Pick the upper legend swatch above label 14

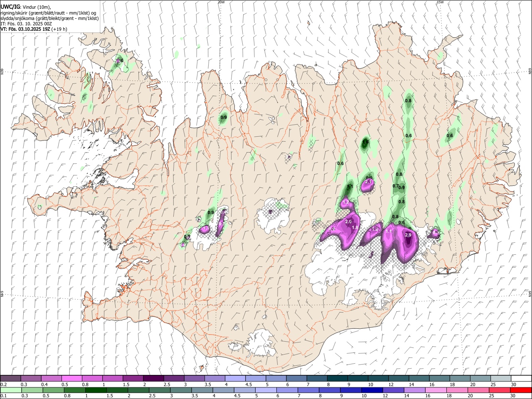tap(419, 379)
